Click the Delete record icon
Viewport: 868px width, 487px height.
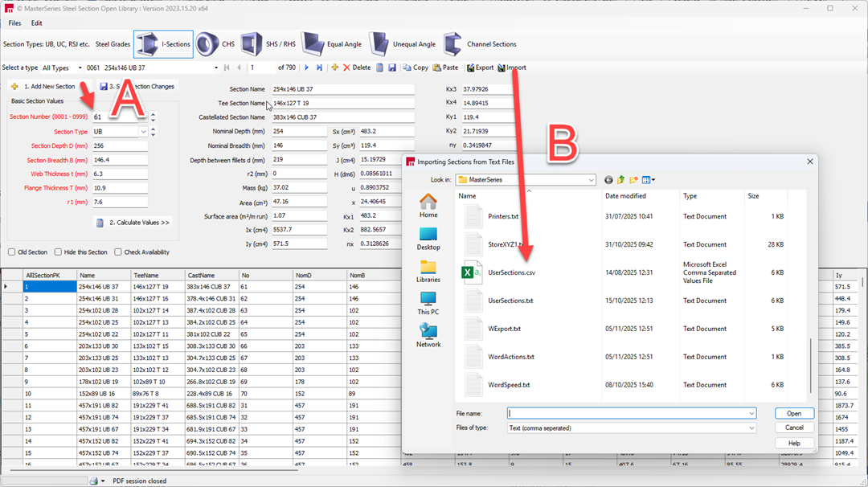point(347,68)
